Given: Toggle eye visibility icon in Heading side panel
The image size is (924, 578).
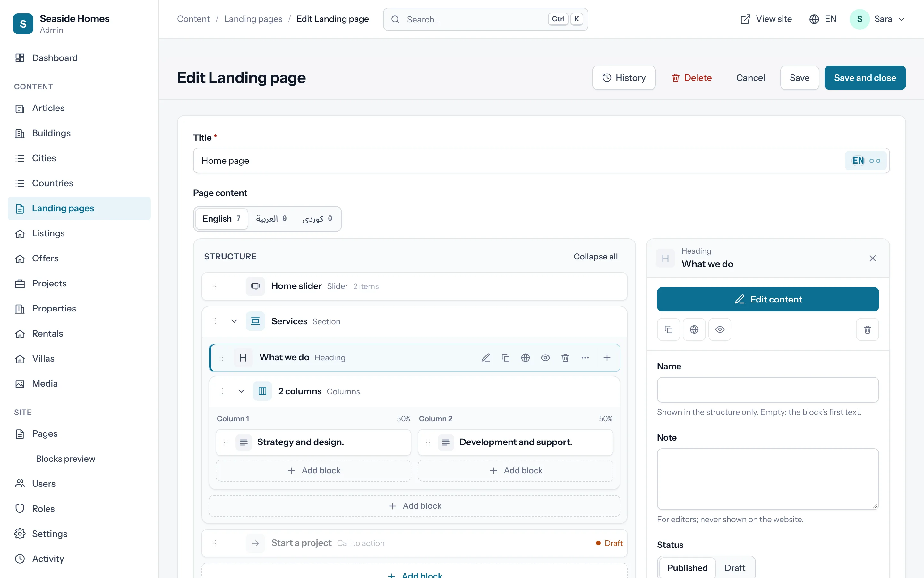Looking at the screenshot, I should [720, 329].
